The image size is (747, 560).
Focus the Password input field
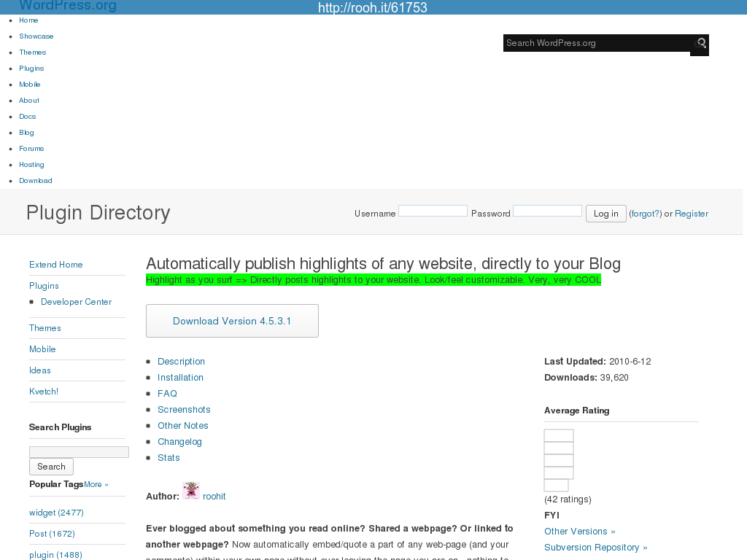pyautogui.click(x=547, y=211)
